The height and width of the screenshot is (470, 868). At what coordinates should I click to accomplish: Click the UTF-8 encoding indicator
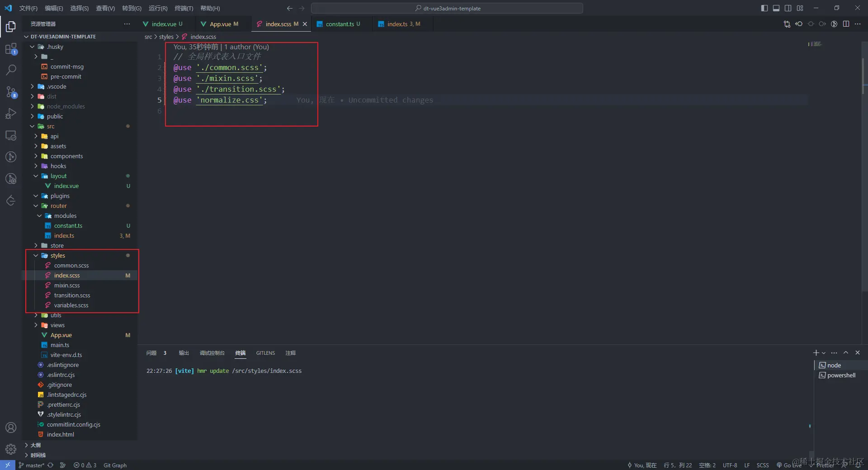730,465
